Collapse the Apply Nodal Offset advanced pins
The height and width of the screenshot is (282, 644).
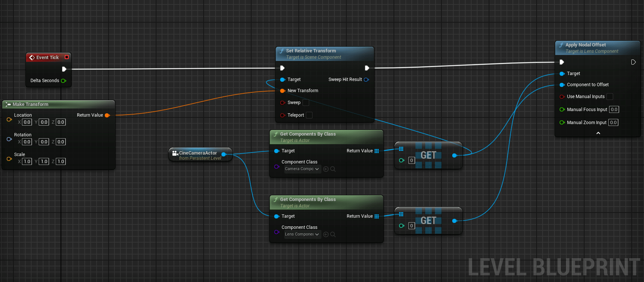[x=598, y=133]
